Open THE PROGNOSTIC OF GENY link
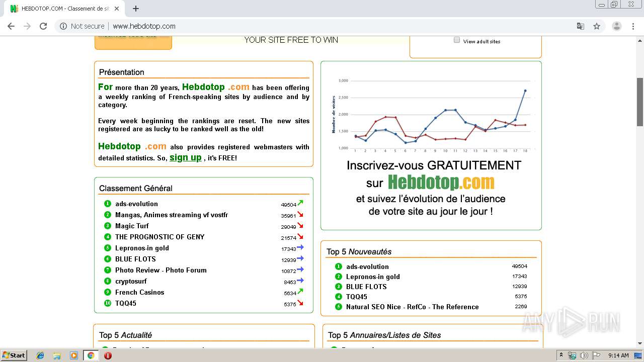This screenshot has width=644, height=362. [160, 237]
